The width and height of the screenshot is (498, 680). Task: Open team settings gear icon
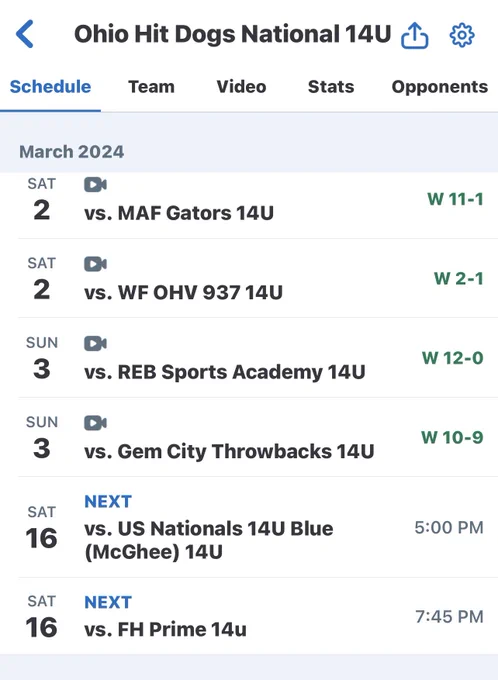(462, 35)
